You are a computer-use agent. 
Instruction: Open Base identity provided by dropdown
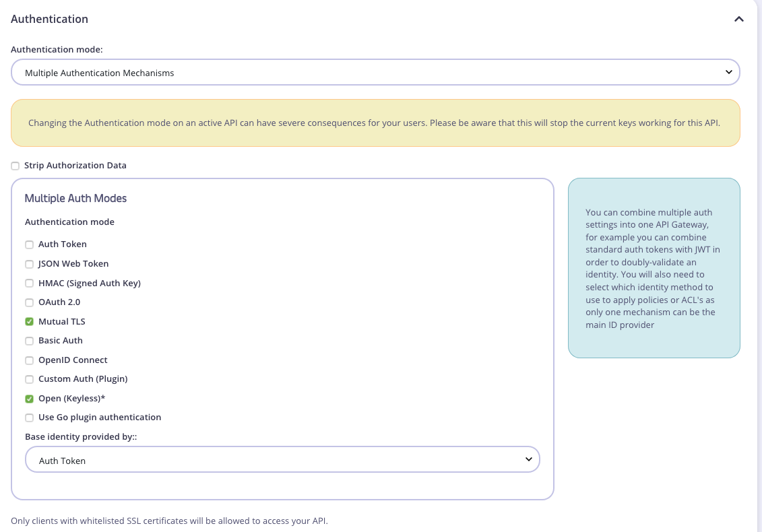[282, 461]
